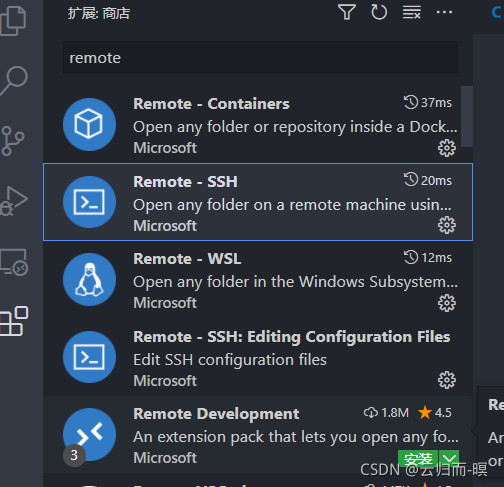Open more actions ellipsis menu

click(444, 12)
